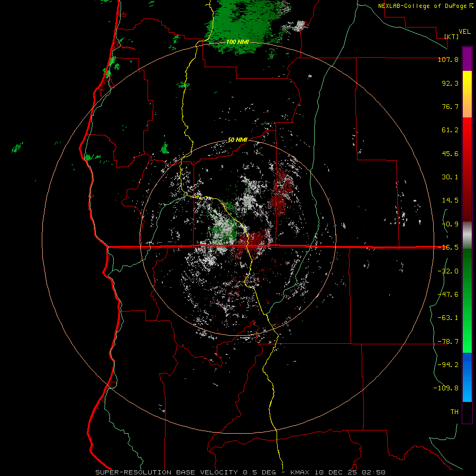
Task: Select the 14.5 velocity scale value
Action: (450, 200)
